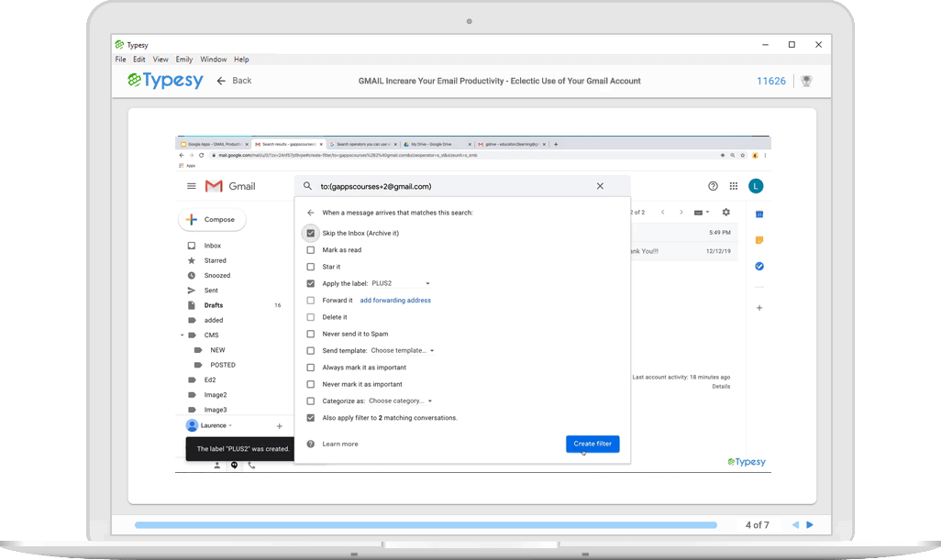Uncheck 'Also apply filter to 2 matching conversations'
The height and width of the screenshot is (560, 941).
[x=310, y=418]
